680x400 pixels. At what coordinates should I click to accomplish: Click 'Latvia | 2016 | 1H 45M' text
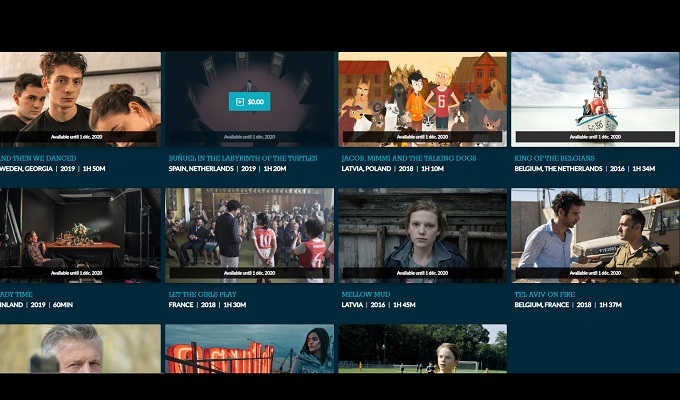click(x=378, y=305)
